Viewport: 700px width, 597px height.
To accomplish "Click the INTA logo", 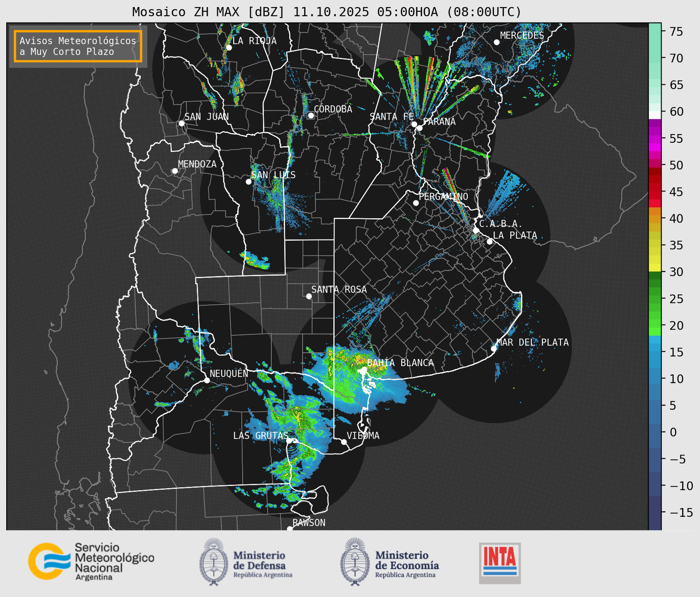I will pos(500,563).
